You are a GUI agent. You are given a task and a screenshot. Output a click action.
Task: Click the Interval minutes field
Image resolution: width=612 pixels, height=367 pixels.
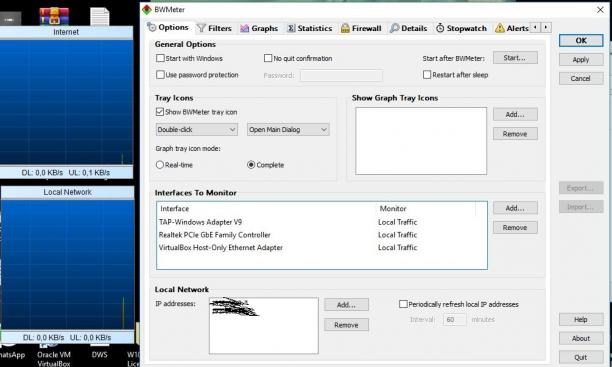tap(454, 319)
